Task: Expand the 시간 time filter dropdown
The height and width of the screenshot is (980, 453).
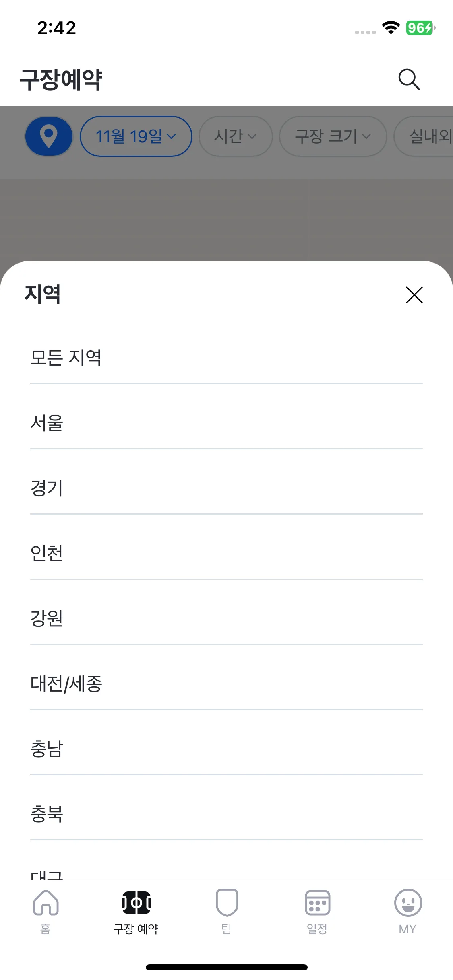Action: 236,136
